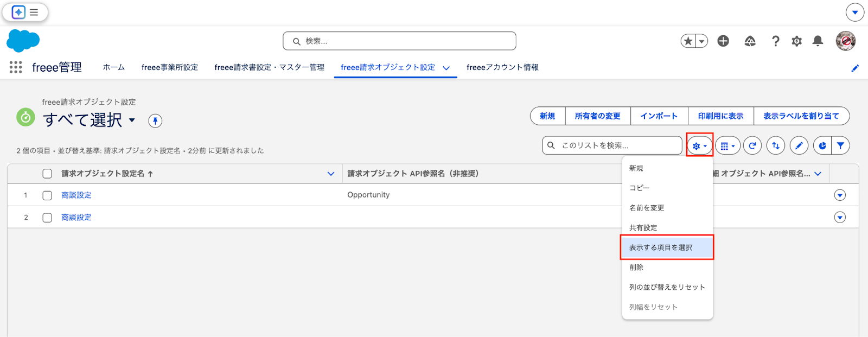Click the sort arrows icon
This screenshot has height=337, width=868.
776,145
